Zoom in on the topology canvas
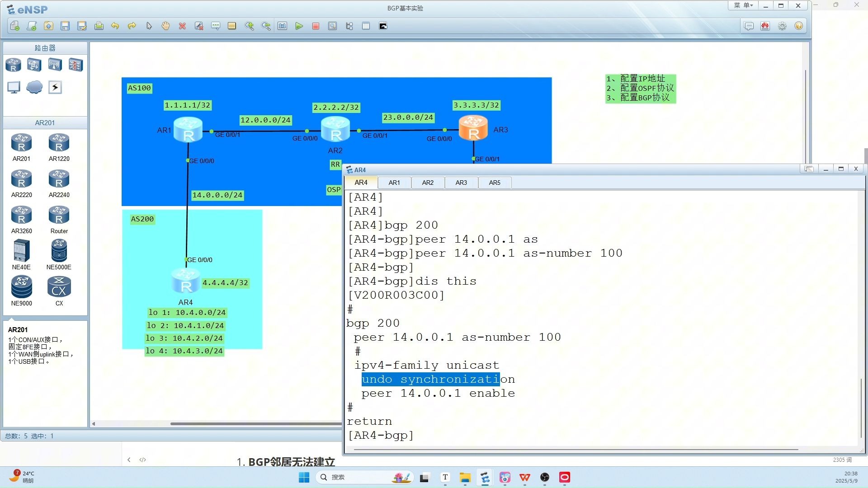This screenshot has height=488, width=868. pos(249,26)
